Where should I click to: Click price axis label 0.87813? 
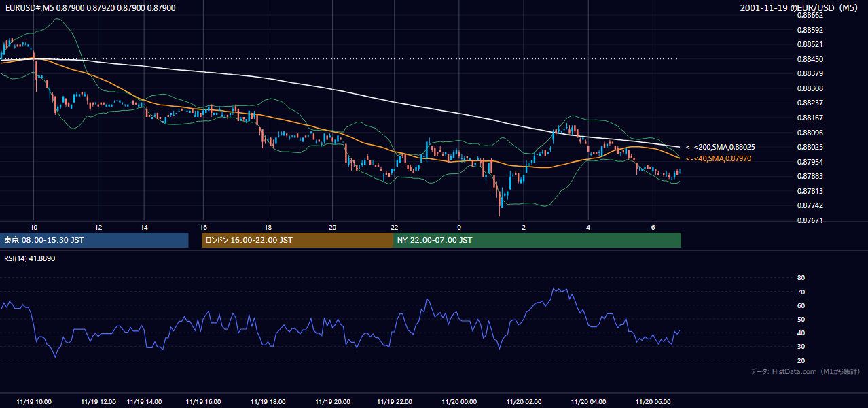810,191
